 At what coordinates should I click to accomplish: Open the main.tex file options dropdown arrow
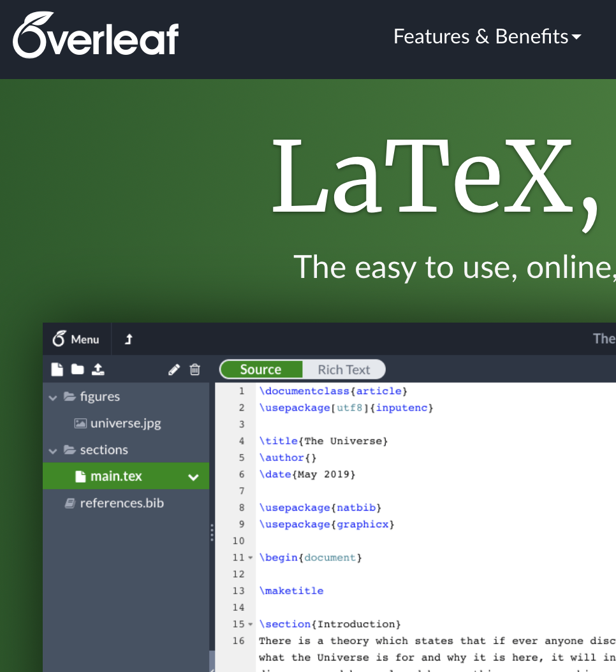click(x=193, y=477)
